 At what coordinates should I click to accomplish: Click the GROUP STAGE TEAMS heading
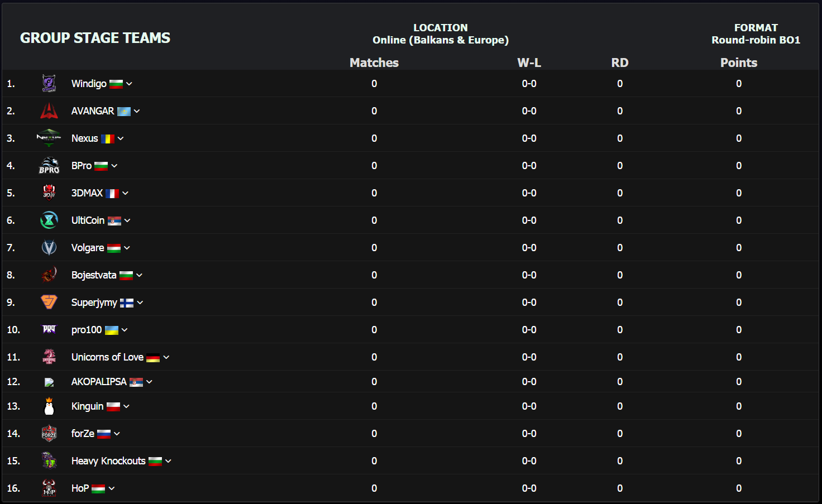pyautogui.click(x=95, y=37)
